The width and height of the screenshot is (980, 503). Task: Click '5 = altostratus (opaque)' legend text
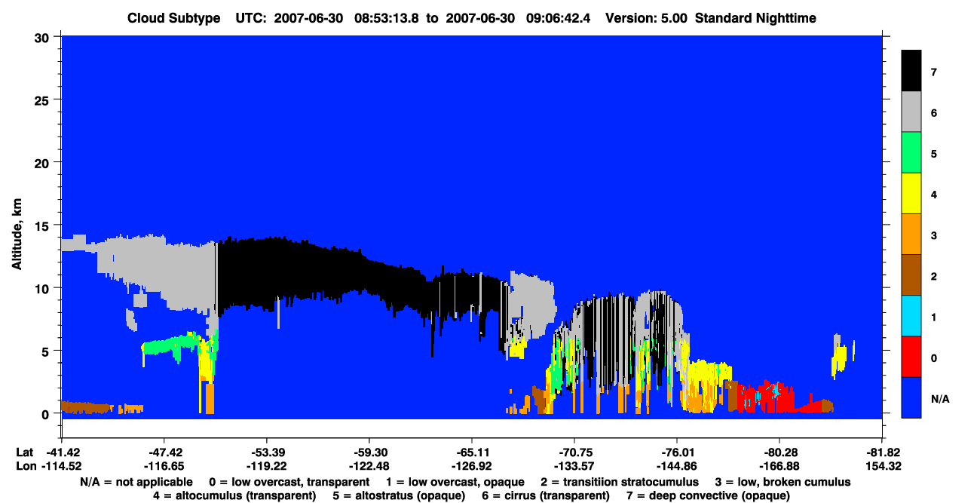pyautogui.click(x=398, y=495)
